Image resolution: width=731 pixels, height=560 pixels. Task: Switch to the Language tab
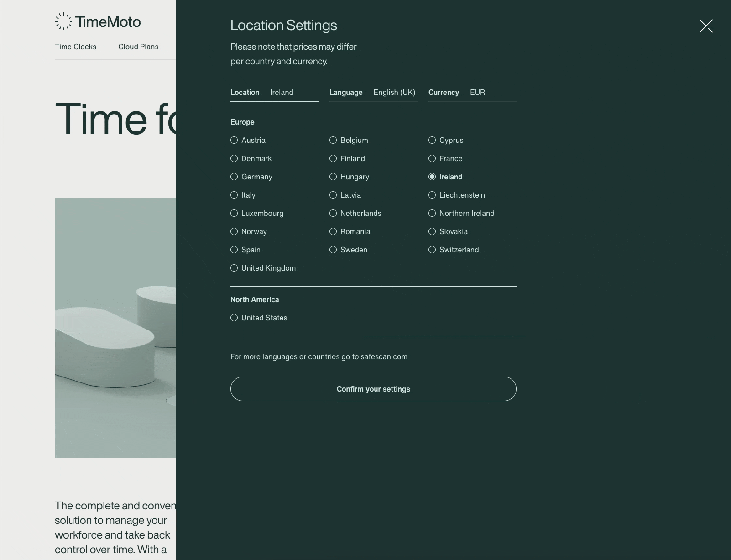(x=373, y=93)
